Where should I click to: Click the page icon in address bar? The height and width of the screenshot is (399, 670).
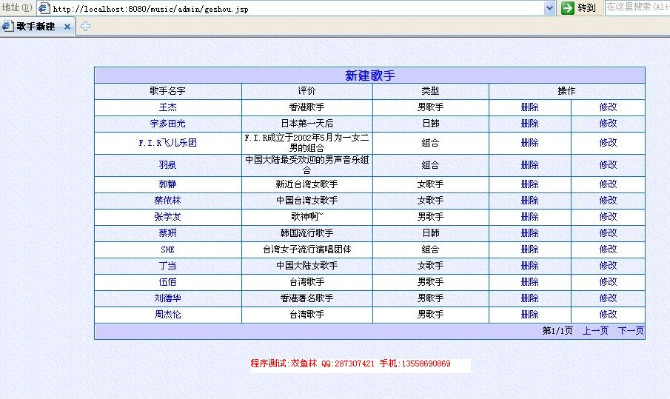[x=44, y=8]
